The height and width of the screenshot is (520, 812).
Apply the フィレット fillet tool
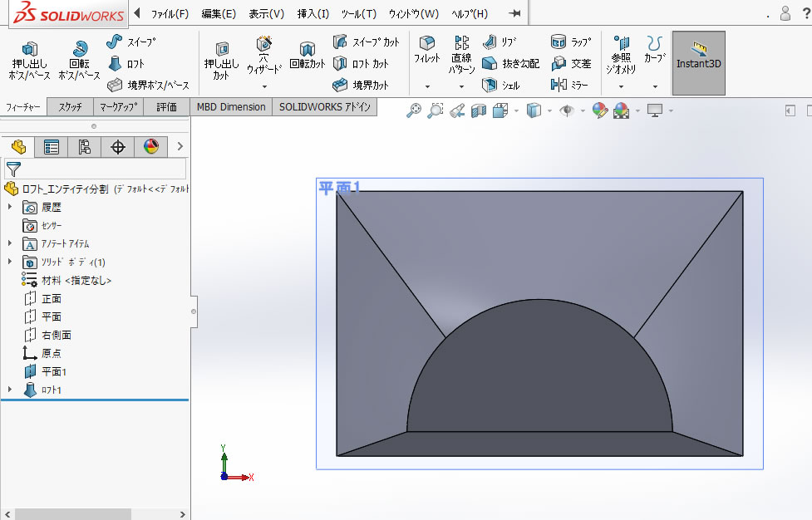click(x=426, y=50)
